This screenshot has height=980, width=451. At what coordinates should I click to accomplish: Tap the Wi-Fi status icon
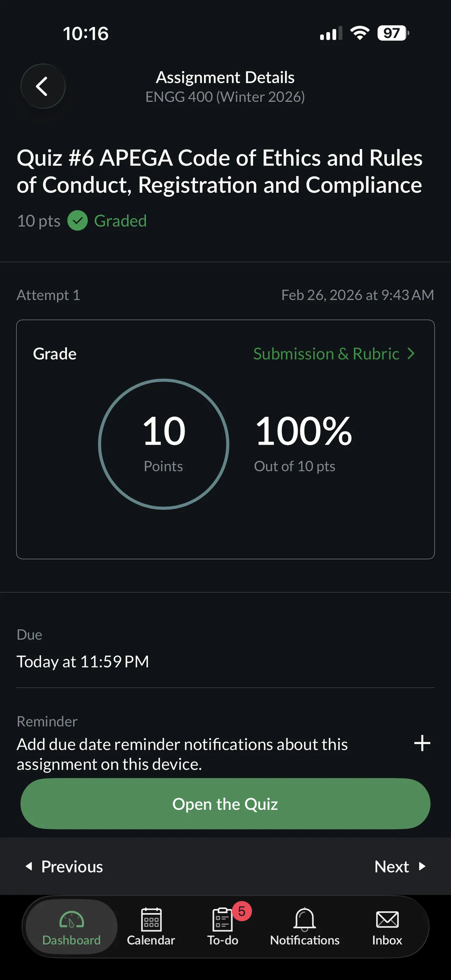(360, 33)
